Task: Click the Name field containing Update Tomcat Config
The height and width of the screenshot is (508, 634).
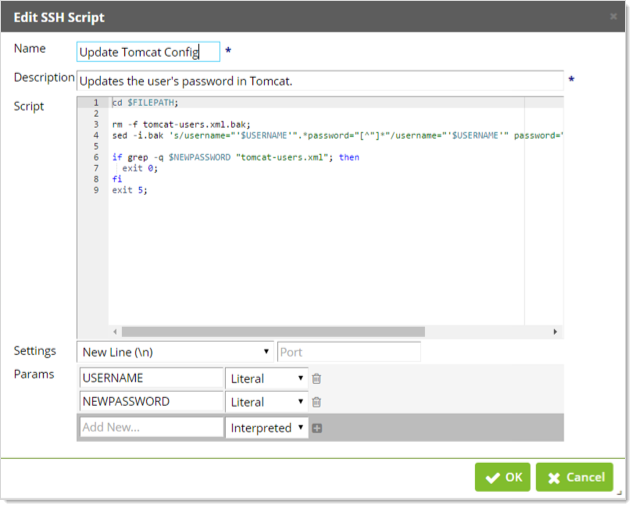Action: (148, 52)
